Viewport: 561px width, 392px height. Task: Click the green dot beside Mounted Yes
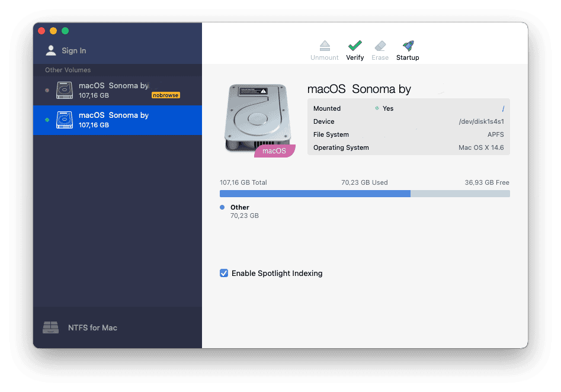point(377,108)
